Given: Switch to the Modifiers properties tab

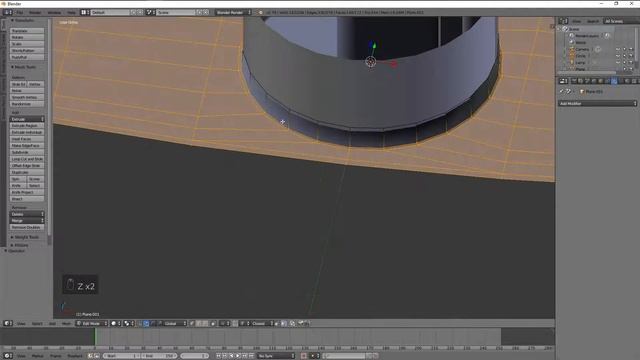Looking at the screenshot, I should (x=613, y=81).
